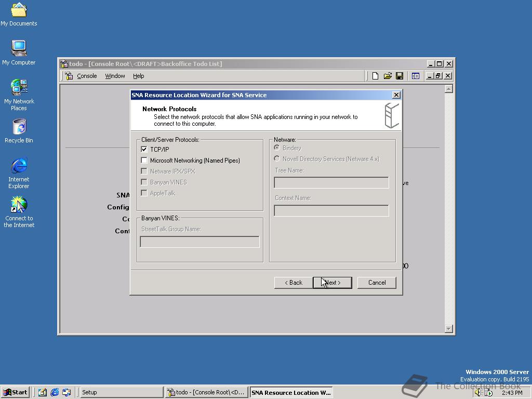The width and height of the screenshot is (532, 399).
Task: Maximize the todo console window
Action: [440, 64]
